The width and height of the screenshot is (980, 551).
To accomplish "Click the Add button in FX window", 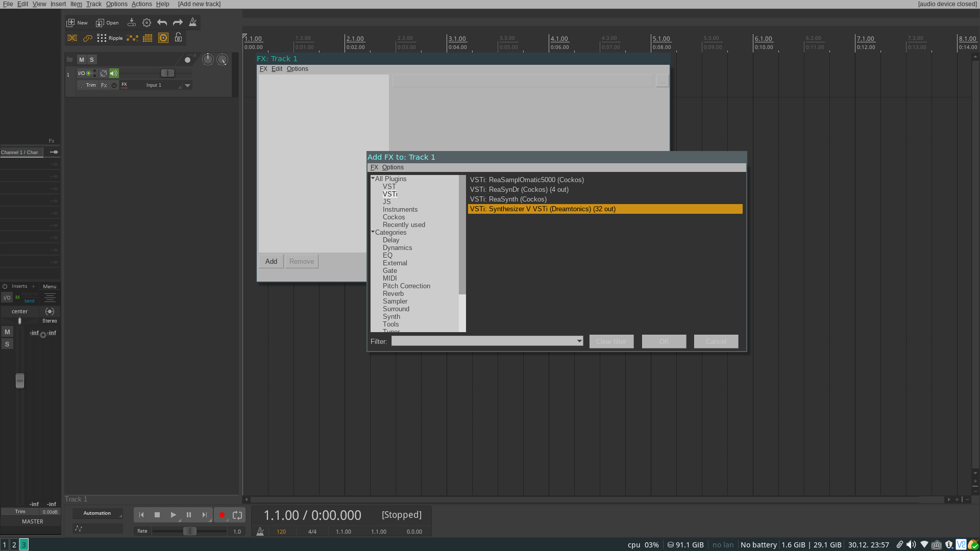I will pyautogui.click(x=271, y=262).
